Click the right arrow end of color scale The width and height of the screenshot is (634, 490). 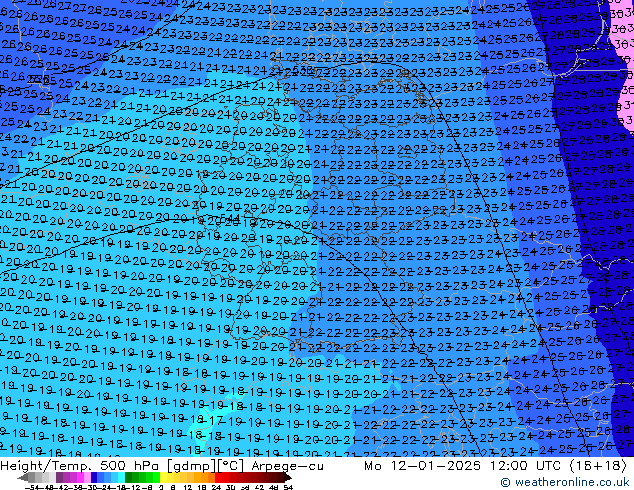(x=288, y=478)
